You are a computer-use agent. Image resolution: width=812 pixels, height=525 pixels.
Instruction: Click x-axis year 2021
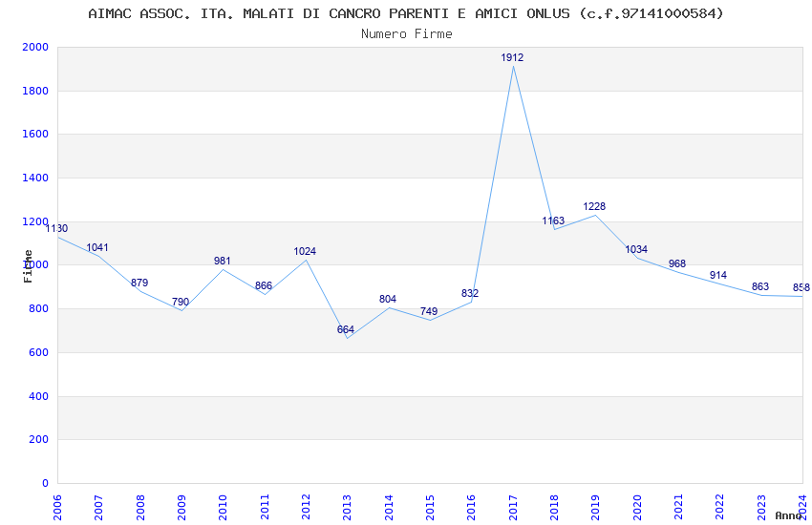pyautogui.click(x=678, y=507)
